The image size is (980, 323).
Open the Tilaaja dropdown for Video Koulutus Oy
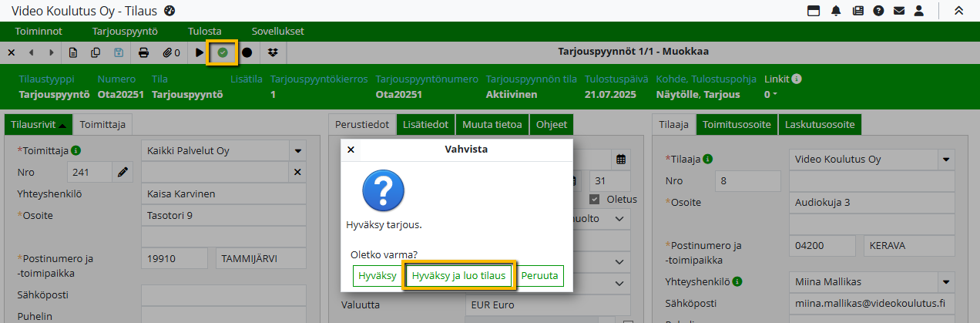pos(945,160)
